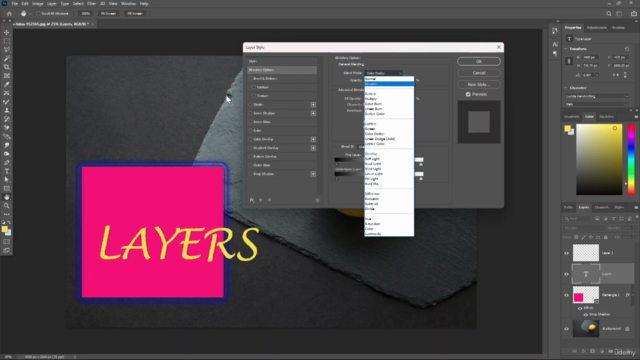Open the layer kind filter dropdown
The image size is (640, 360).
[x=578, y=219]
